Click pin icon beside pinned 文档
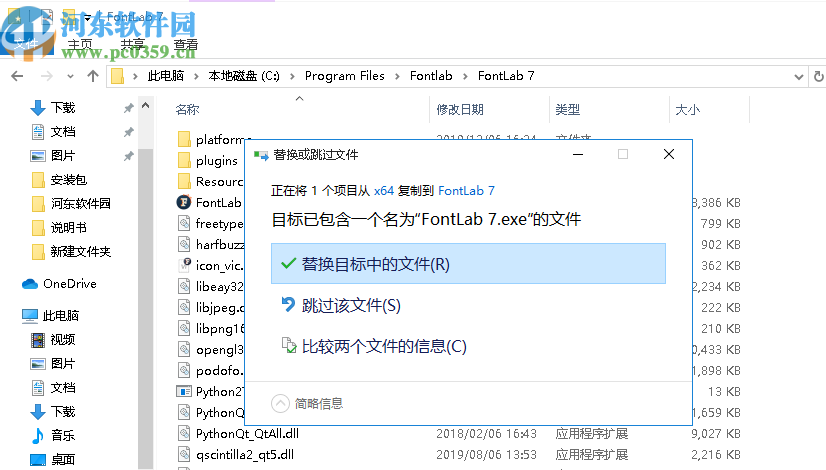Viewport: 826px width, 470px height. [129, 132]
